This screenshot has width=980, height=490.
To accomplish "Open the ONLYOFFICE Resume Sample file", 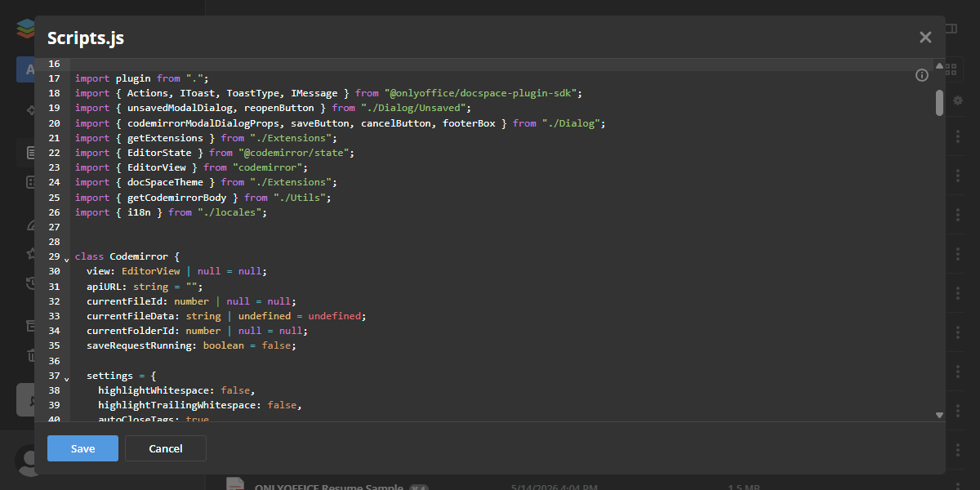I will (328, 487).
